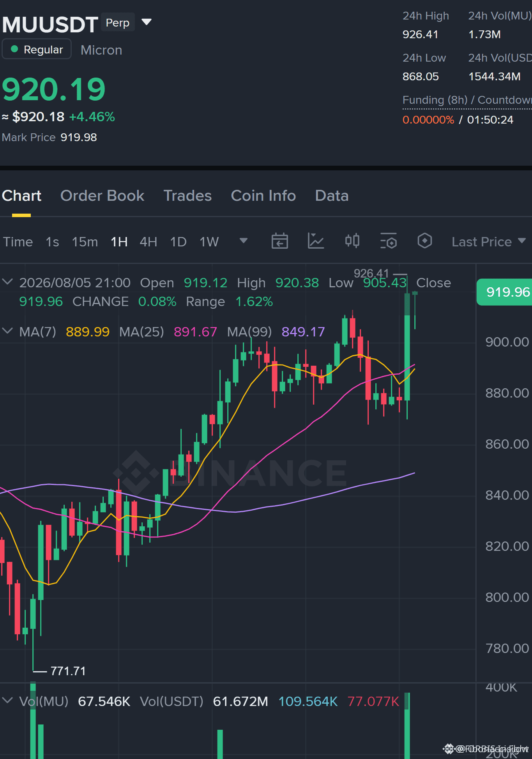Click the Vol(MU) 67.546K reading
This screenshot has width=532, height=759.
[x=104, y=701]
